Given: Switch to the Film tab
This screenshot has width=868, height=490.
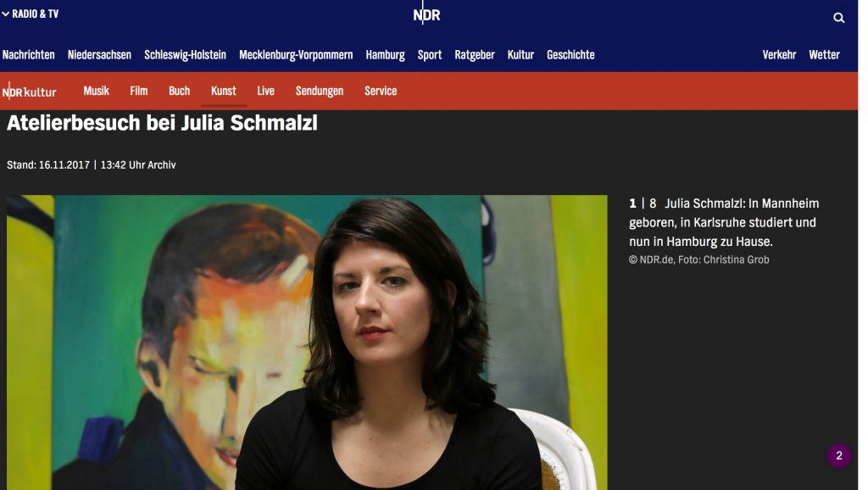Looking at the screenshot, I should coord(139,91).
